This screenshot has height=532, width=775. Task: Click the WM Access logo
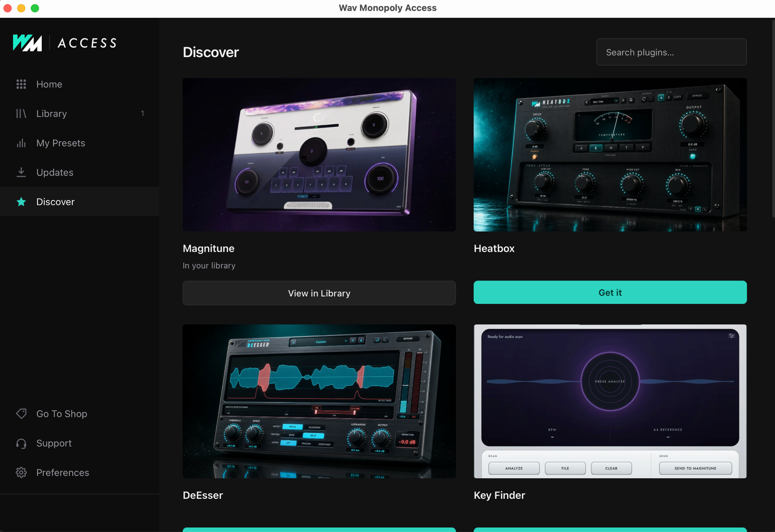[x=65, y=43]
